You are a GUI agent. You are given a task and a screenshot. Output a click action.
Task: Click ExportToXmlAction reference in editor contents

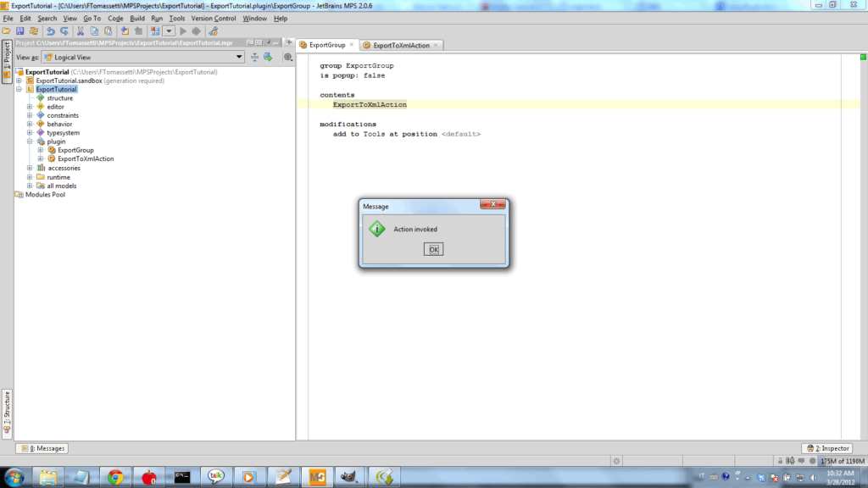(x=370, y=105)
